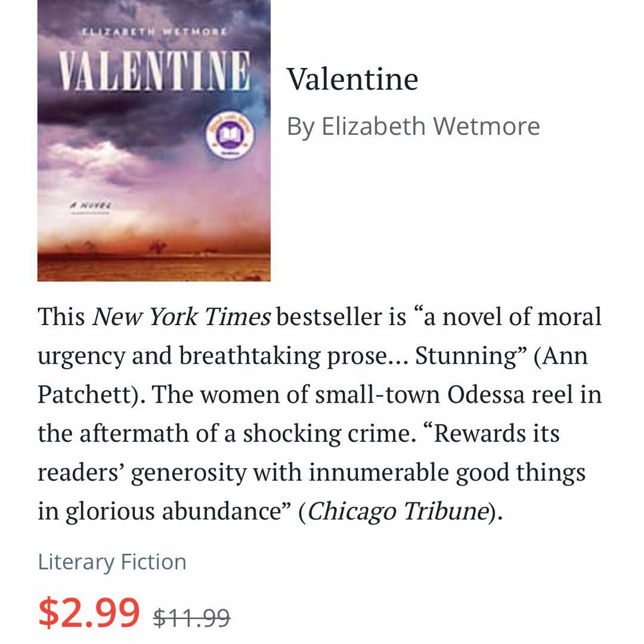
Task: Click the italic Chicago Tribune text
Action: tap(395, 512)
